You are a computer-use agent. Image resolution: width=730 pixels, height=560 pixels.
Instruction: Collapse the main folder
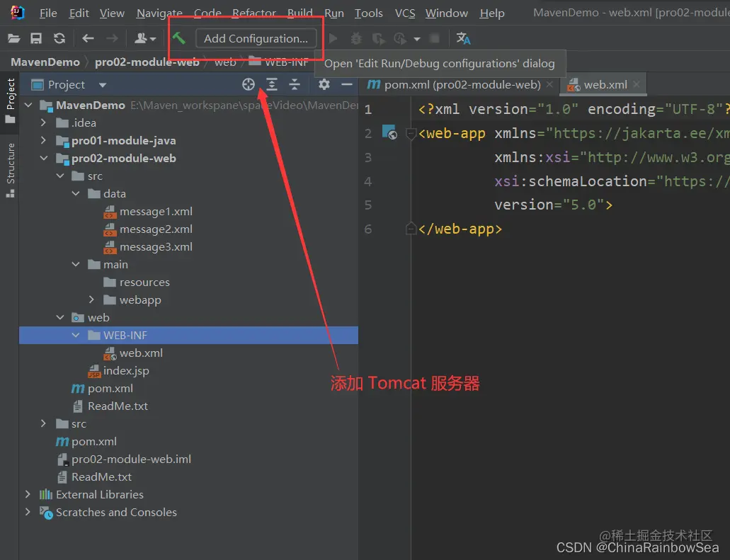(x=76, y=264)
